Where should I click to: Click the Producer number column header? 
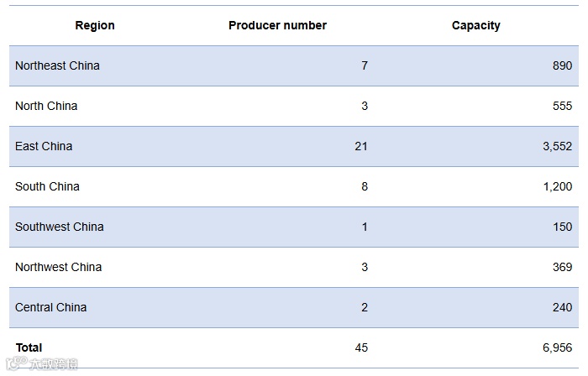[x=277, y=25]
